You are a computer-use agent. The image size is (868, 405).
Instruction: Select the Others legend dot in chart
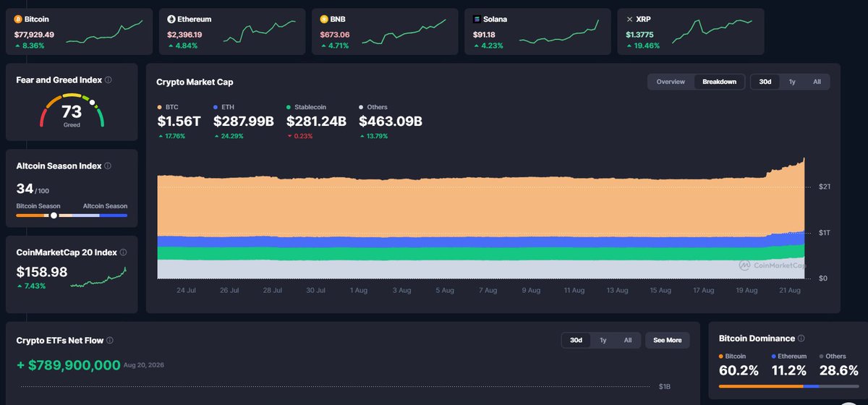pos(361,107)
